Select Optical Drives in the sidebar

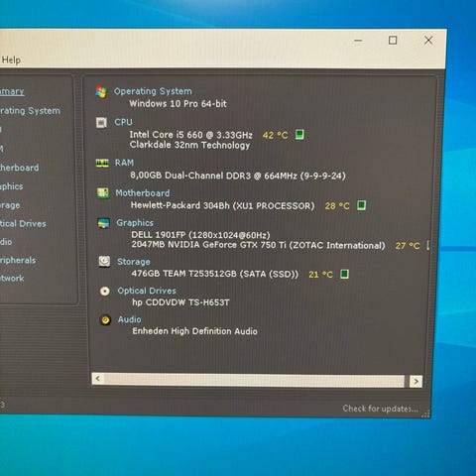click(23, 224)
